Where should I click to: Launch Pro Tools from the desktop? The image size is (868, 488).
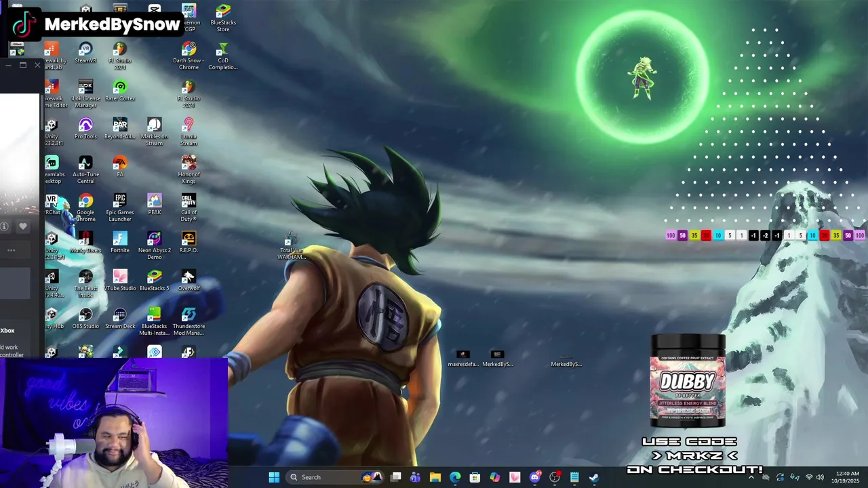tap(85, 129)
